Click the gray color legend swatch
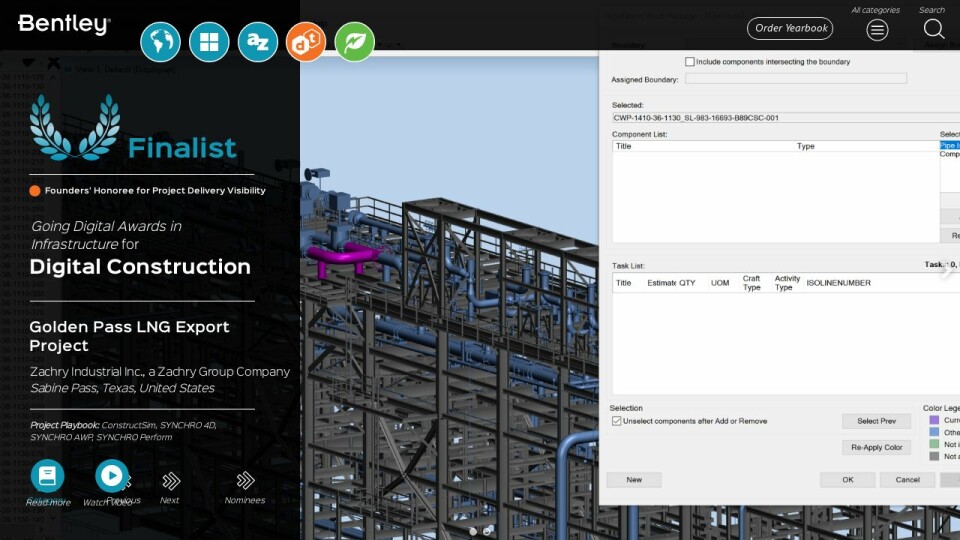The width and height of the screenshot is (960, 540). click(934, 457)
